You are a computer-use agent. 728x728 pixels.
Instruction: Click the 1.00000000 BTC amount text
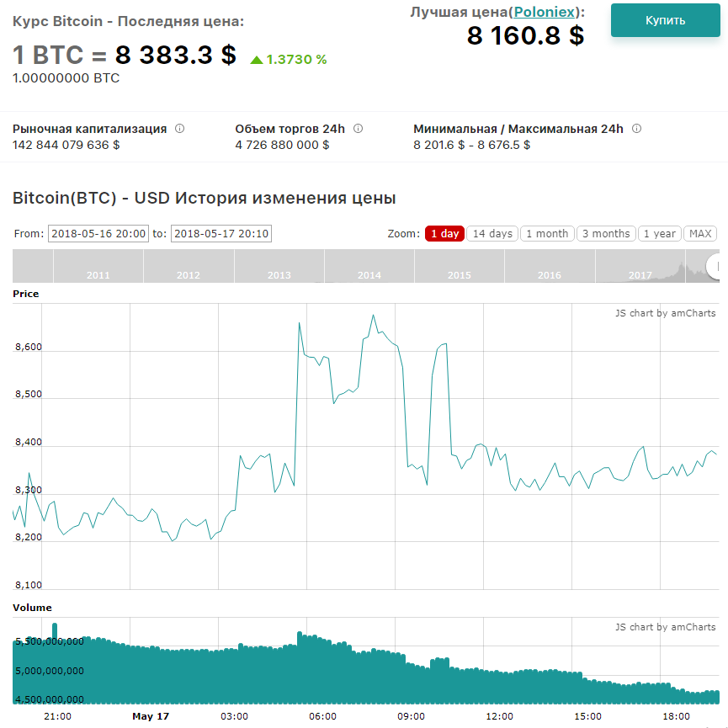pyautogui.click(x=66, y=78)
